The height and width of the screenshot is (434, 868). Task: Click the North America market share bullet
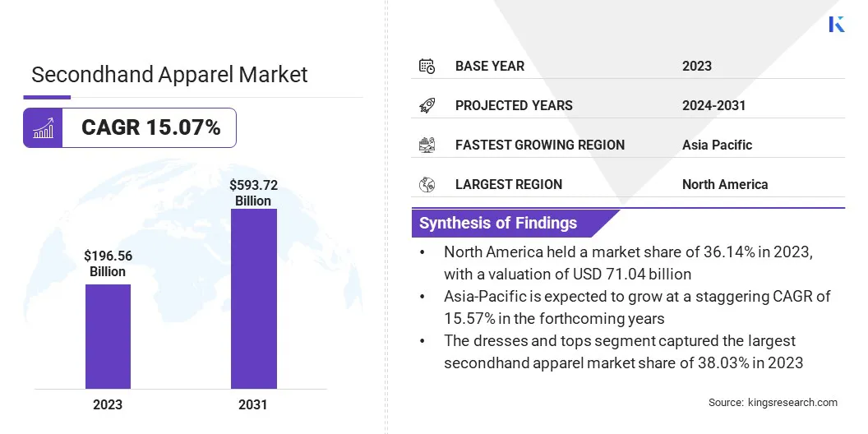[x=628, y=263]
